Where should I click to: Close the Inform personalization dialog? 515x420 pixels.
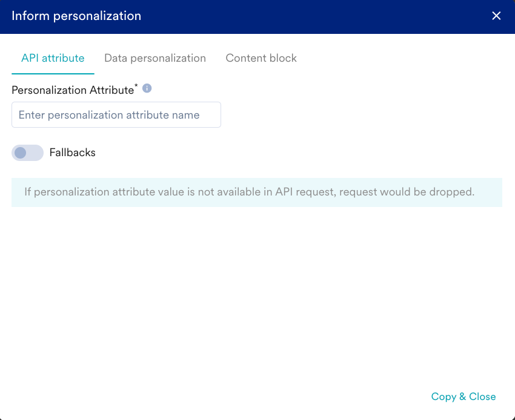pyautogui.click(x=496, y=16)
